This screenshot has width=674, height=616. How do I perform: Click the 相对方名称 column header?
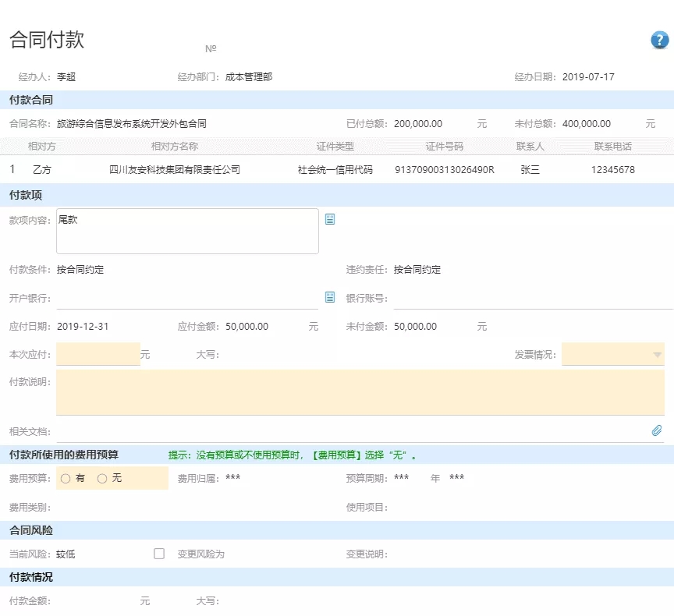tap(175, 147)
